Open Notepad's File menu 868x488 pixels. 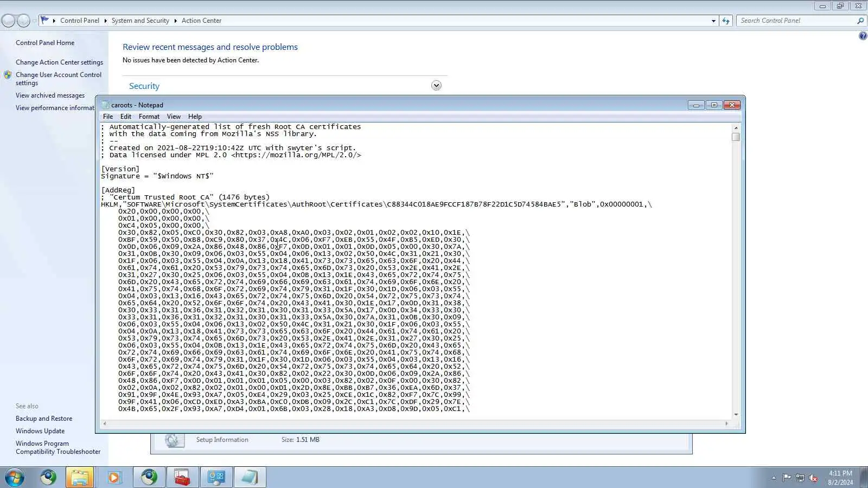108,117
